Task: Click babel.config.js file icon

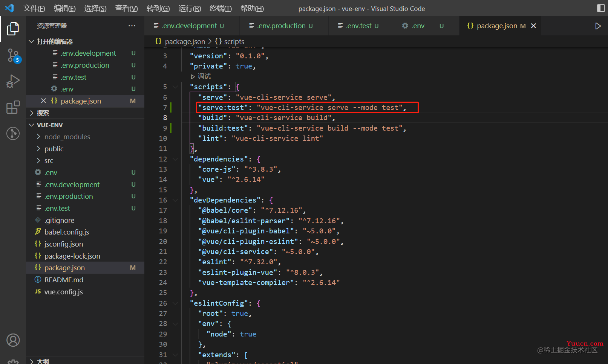Action: [38, 231]
